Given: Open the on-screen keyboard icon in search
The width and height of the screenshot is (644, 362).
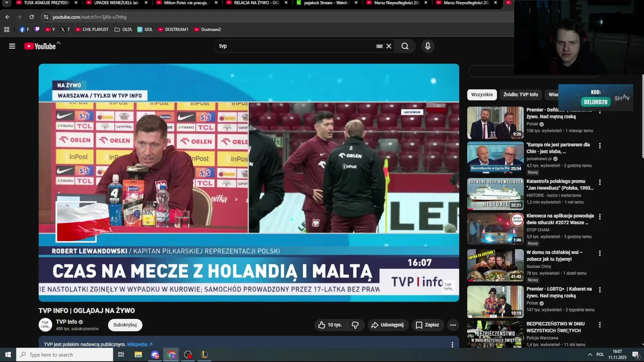Looking at the screenshot, I should click(379, 46).
